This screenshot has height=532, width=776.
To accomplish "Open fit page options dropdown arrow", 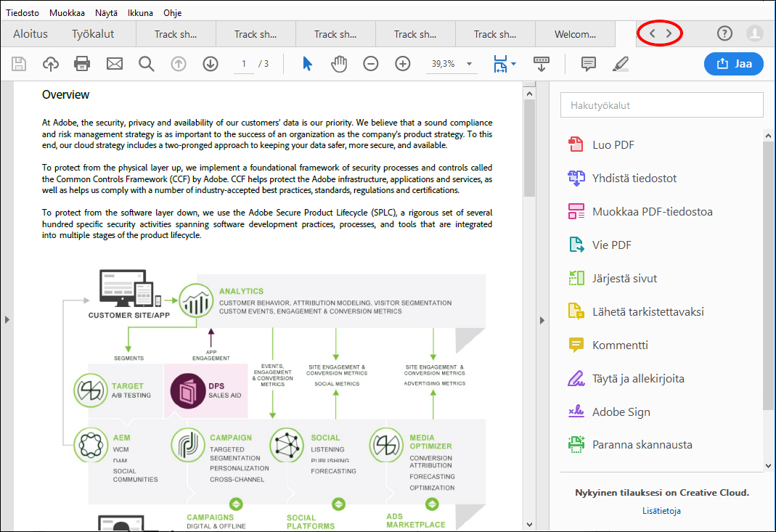I will (x=513, y=64).
